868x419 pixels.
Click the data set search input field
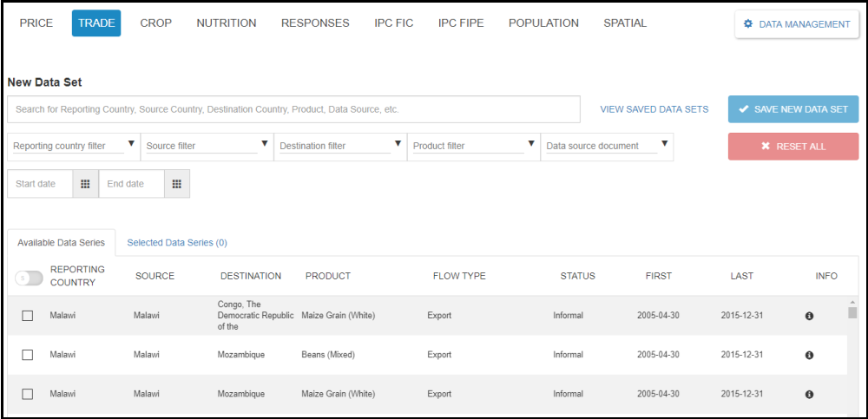pyautogui.click(x=293, y=109)
